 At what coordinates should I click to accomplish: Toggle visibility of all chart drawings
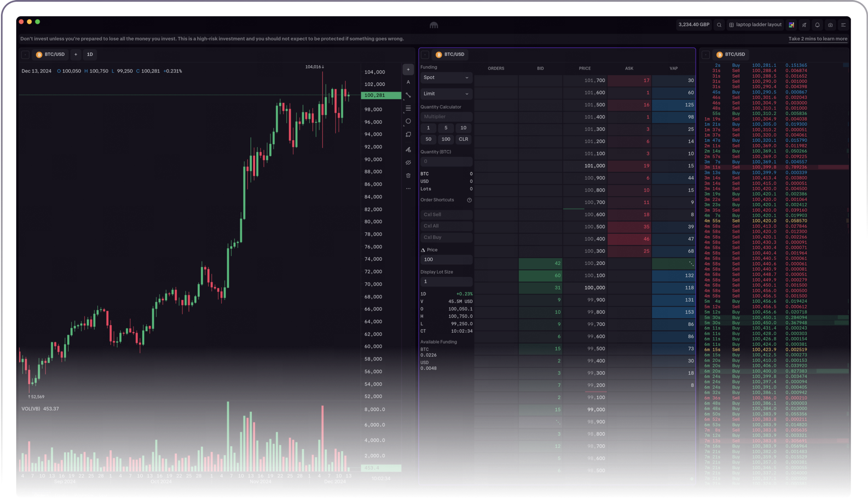coord(408,162)
